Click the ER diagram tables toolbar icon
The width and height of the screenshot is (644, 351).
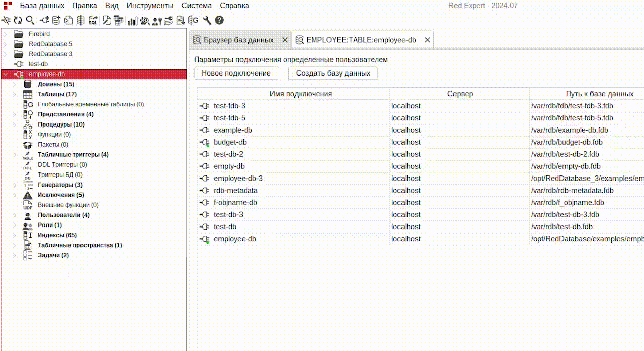tap(118, 20)
